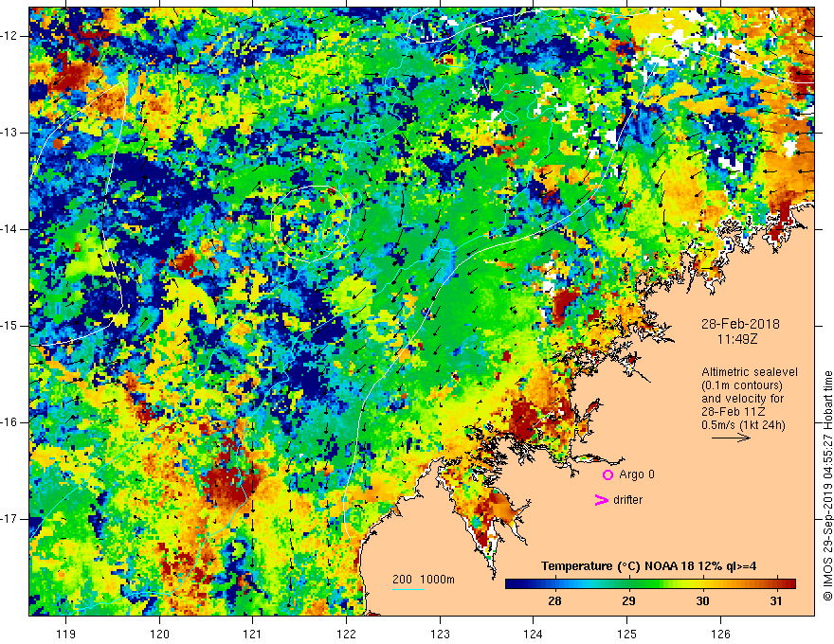
Task: Click the longitude label '126'
Action: pos(720,634)
